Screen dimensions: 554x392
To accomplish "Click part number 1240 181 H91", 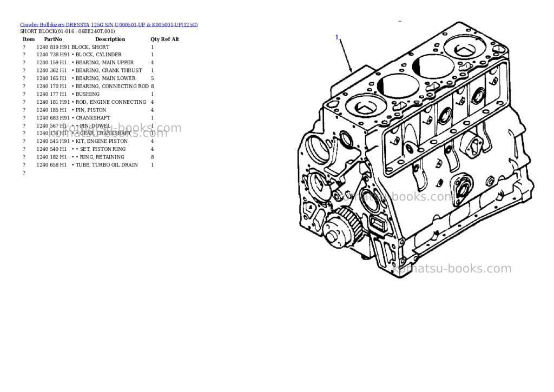I will click(x=53, y=102).
